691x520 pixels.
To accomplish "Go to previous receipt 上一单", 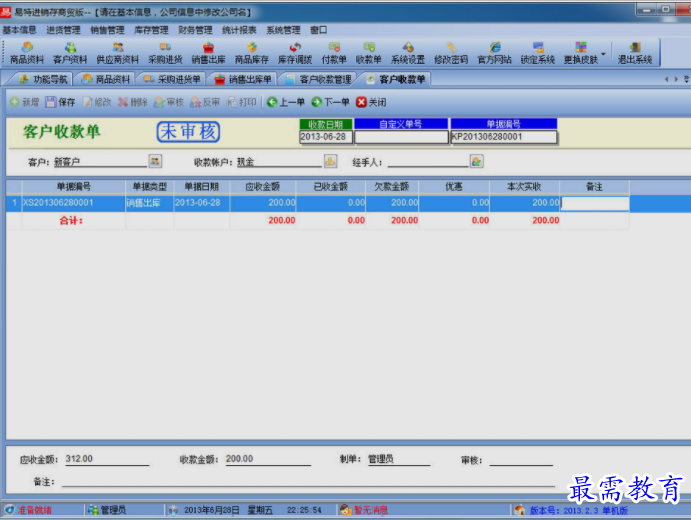I will click(x=286, y=102).
